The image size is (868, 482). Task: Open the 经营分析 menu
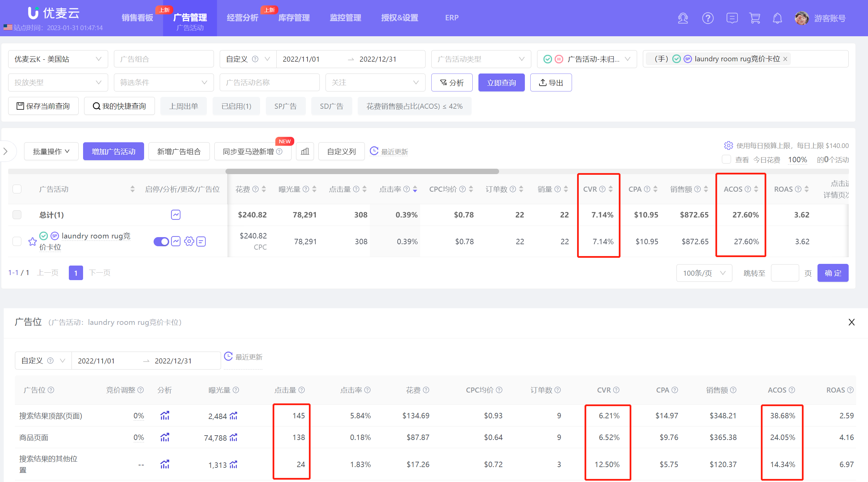pyautogui.click(x=242, y=17)
